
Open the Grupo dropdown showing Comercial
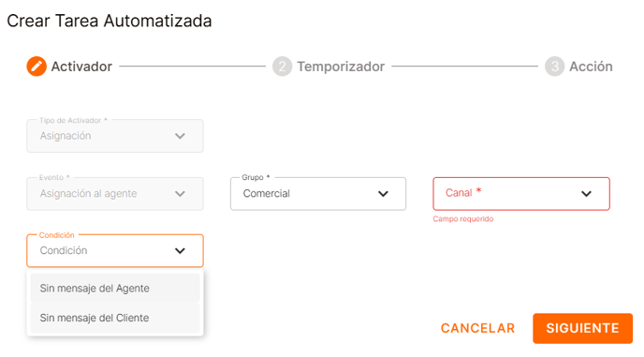318,194
